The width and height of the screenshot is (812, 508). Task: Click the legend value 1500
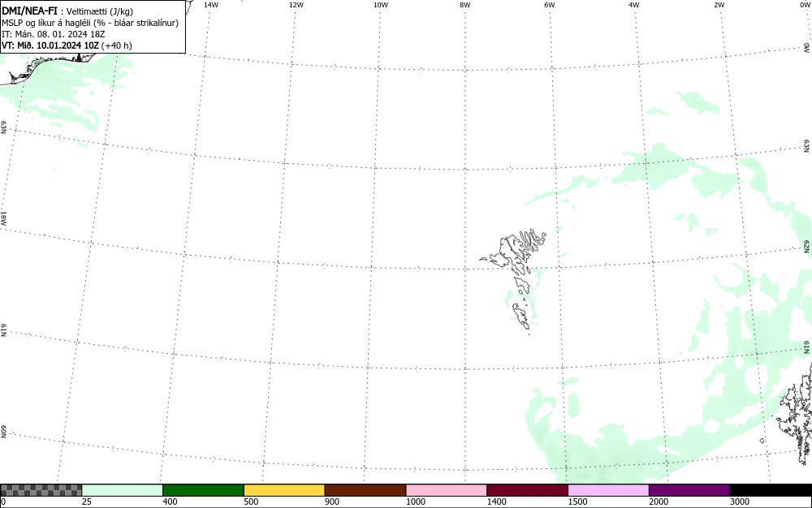click(x=578, y=502)
